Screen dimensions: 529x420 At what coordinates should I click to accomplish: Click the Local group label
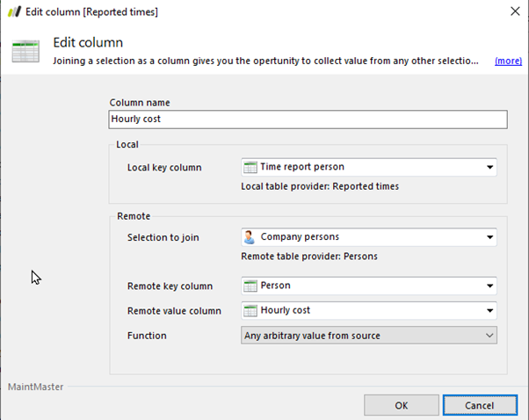pyautogui.click(x=127, y=144)
